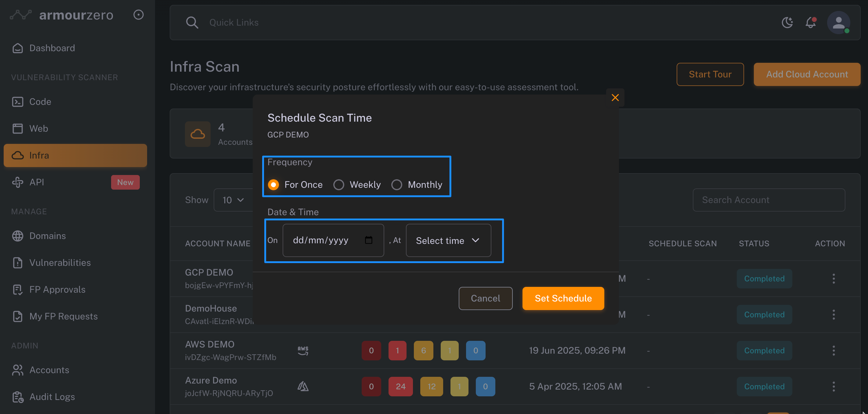This screenshot has width=868, height=414.
Task: Choose the Monthly frequency option
Action: pos(396,184)
